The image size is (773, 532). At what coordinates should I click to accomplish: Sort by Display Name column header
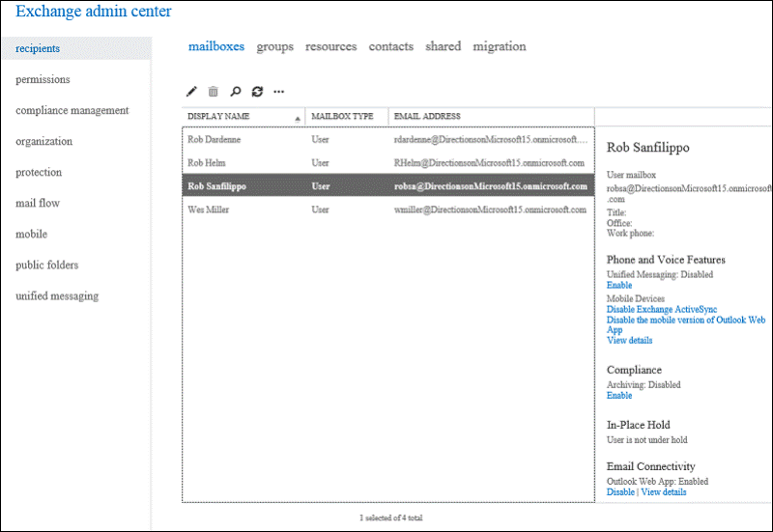coord(218,116)
